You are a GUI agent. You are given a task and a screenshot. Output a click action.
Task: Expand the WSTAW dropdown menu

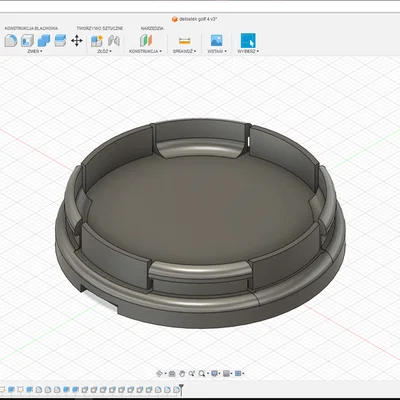[217, 51]
